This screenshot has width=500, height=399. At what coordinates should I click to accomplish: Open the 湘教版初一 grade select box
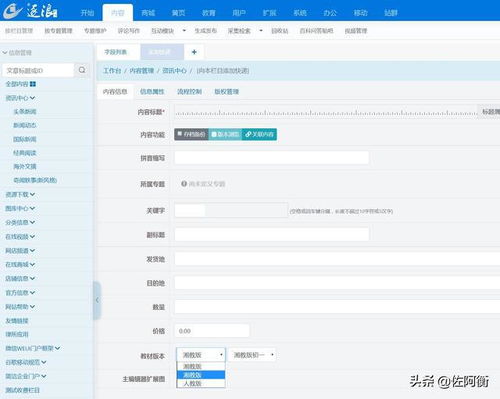pyautogui.click(x=253, y=355)
